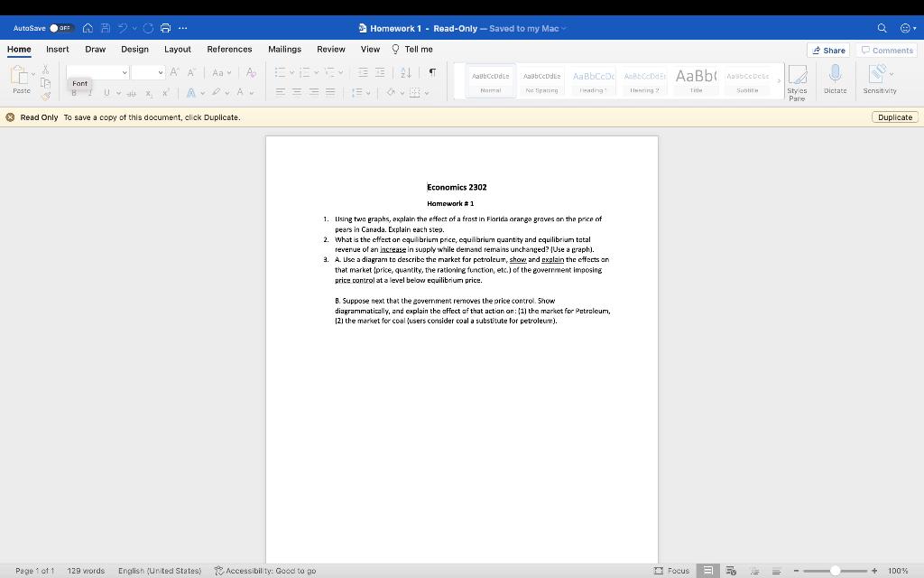Click the Cut scissors icon
Viewport: 924px width, 578px height.
pyautogui.click(x=45, y=70)
